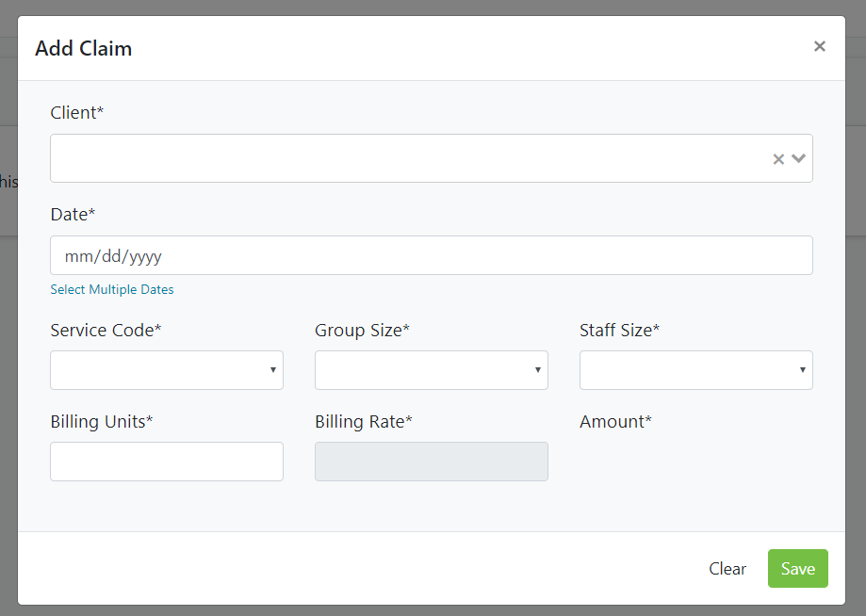Clear the Client selection with the x icon
Viewport: 866px width, 616px height.
(778, 159)
